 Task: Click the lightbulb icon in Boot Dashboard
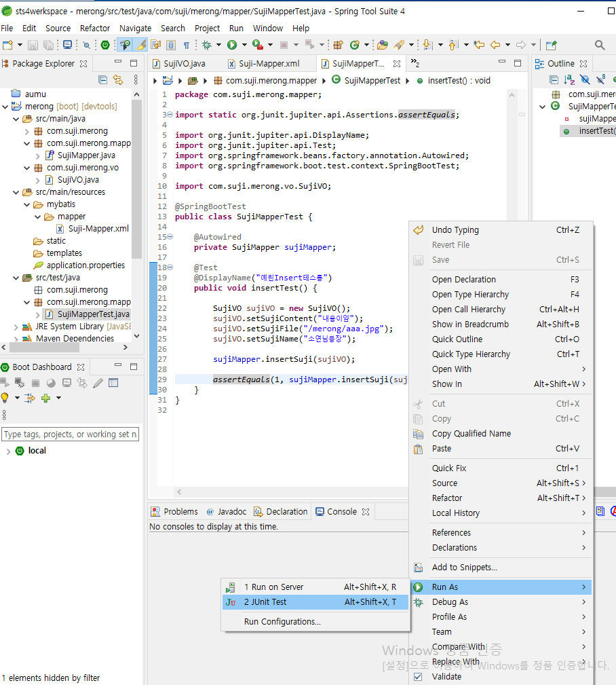(5, 398)
